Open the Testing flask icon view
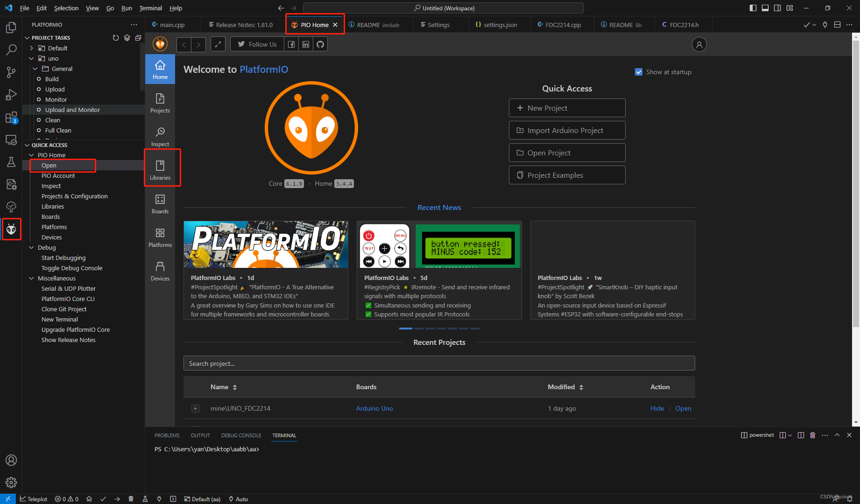This screenshot has height=504, width=860. 11,162
